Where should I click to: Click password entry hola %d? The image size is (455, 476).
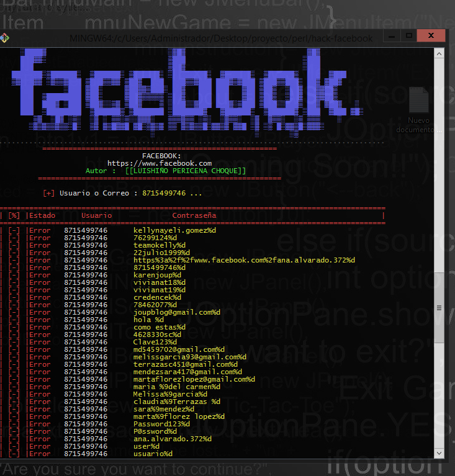coord(148,320)
